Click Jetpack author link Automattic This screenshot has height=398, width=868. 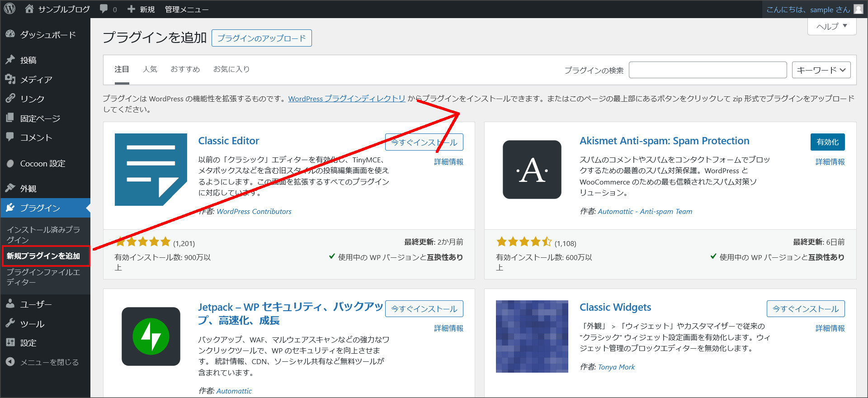(x=234, y=391)
